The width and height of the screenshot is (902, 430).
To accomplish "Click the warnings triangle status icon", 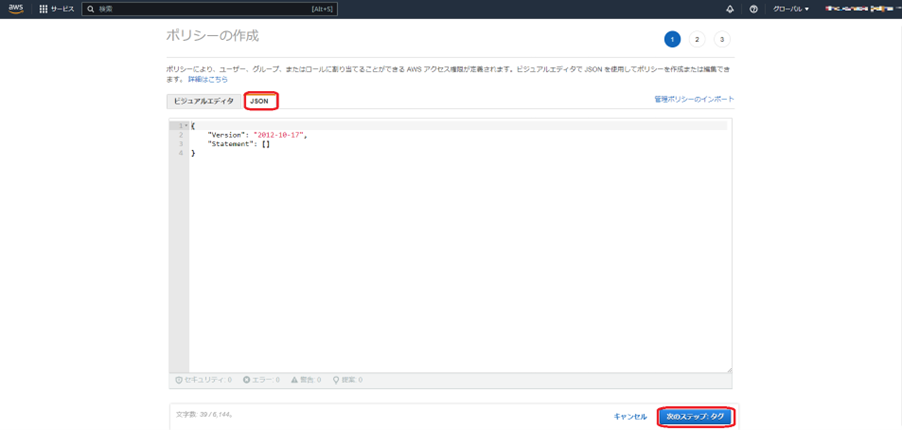I will [295, 380].
